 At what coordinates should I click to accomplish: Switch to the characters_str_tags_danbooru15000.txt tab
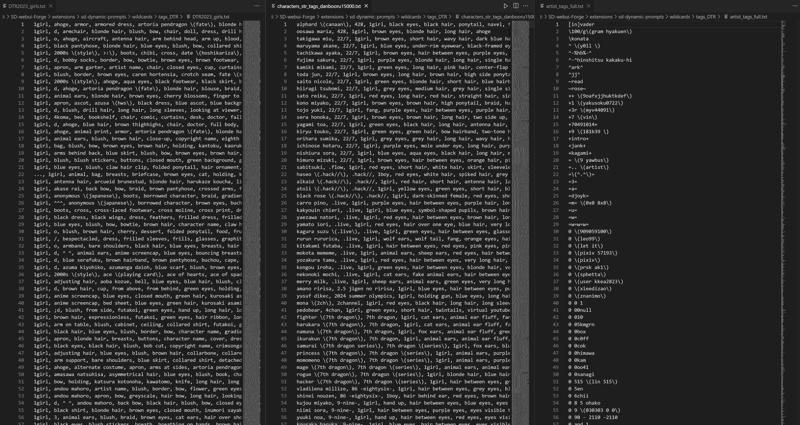click(319, 6)
